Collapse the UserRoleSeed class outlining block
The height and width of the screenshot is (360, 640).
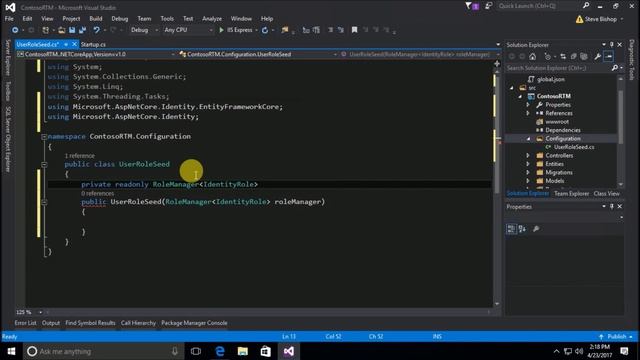point(44,164)
